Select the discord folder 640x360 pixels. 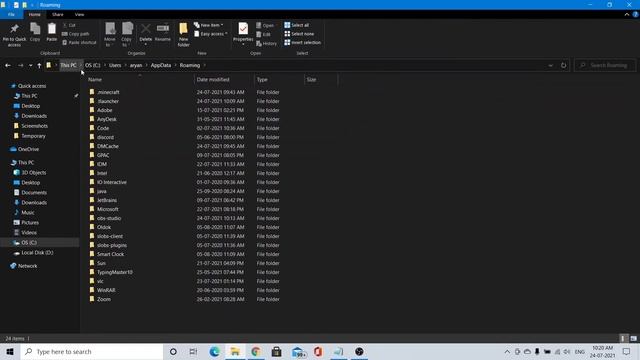pyautogui.click(x=105, y=137)
